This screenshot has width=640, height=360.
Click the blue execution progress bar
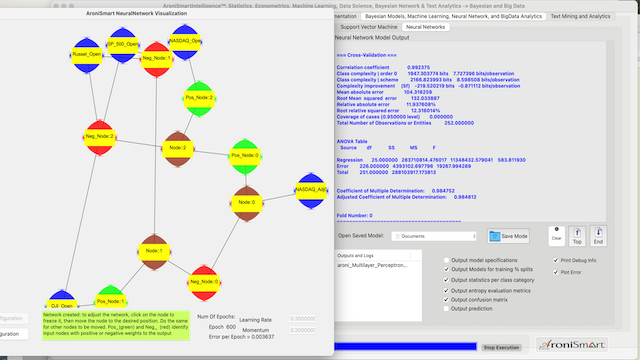point(405,347)
